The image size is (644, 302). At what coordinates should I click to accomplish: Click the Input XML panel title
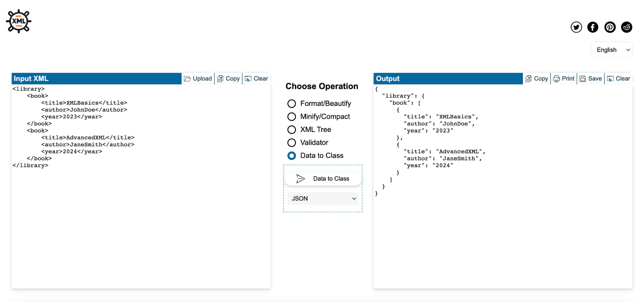click(31, 79)
